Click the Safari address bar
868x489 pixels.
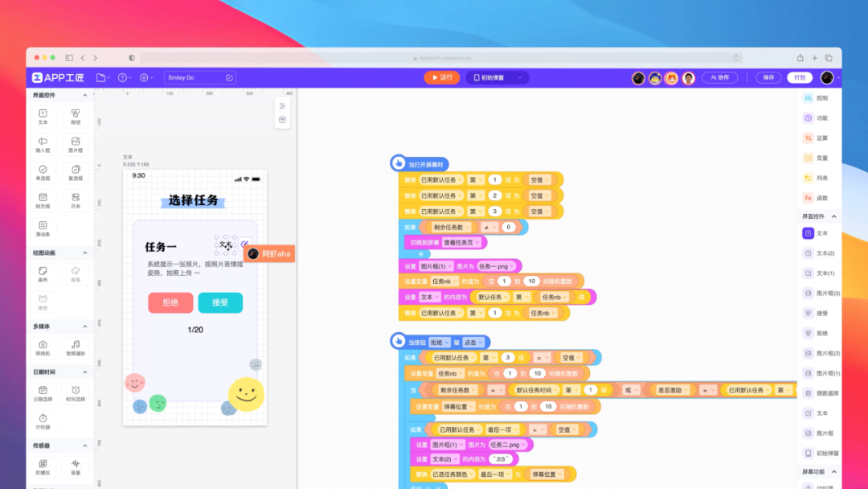(x=441, y=58)
